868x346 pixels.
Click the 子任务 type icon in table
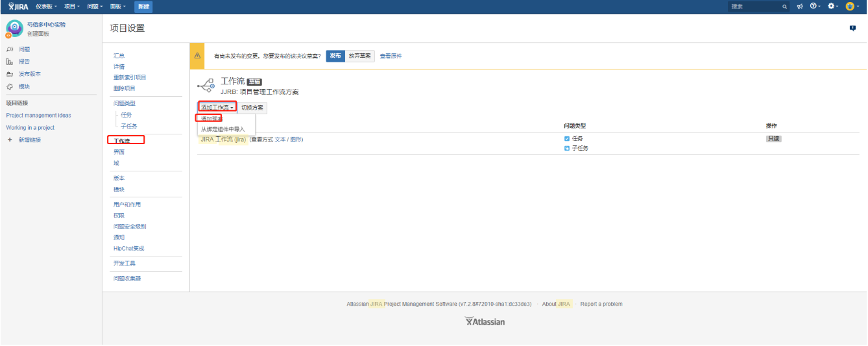pyautogui.click(x=567, y=148)
